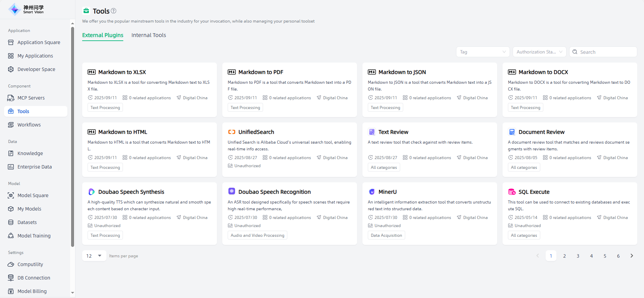Click the Doubao Speech Synthesis icon
644x298 pixels.
(x=92, y=192)
